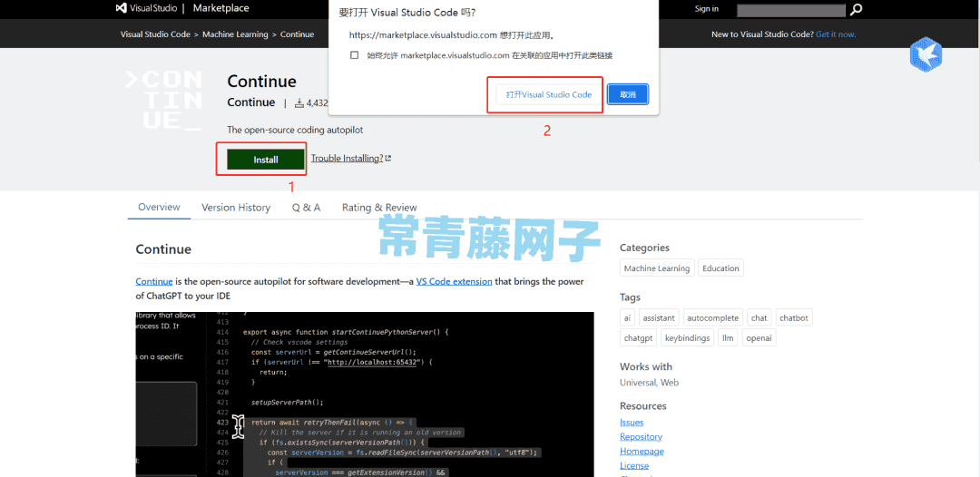Screen dimensions: 980x477
Task: Open the License resource link
Action: 634,466
